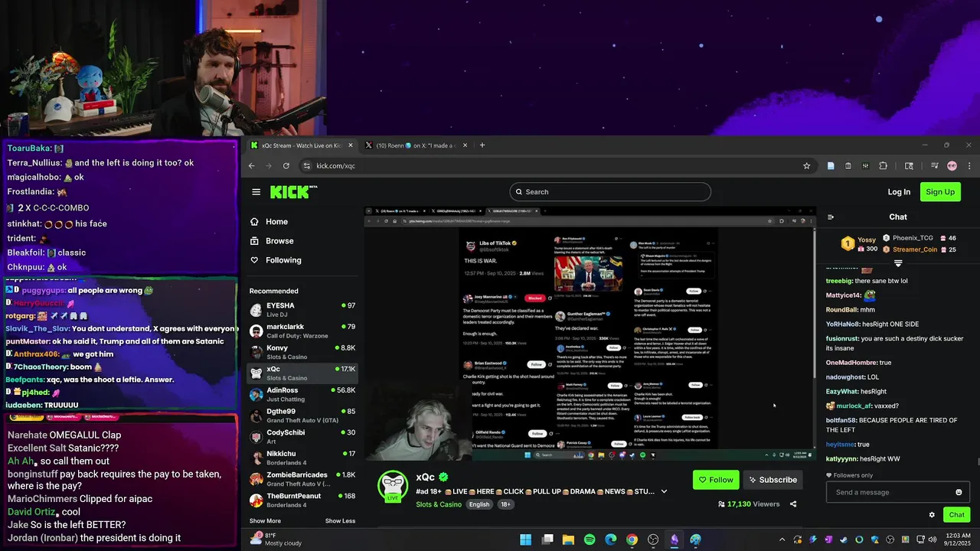Image resolution: width=980 pixels, height=551 pixels.
Task: Open Microsoft Edge from the taskbar
Action: [x=610, y=540]
